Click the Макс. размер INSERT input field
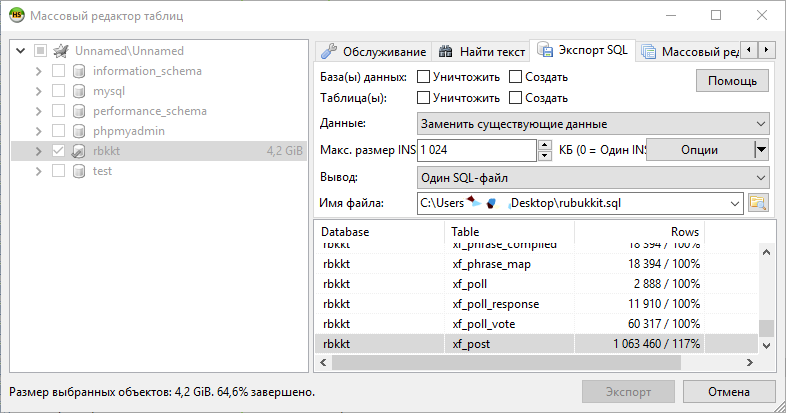Viewport: 786px width, 413px height. pos(477,150)
